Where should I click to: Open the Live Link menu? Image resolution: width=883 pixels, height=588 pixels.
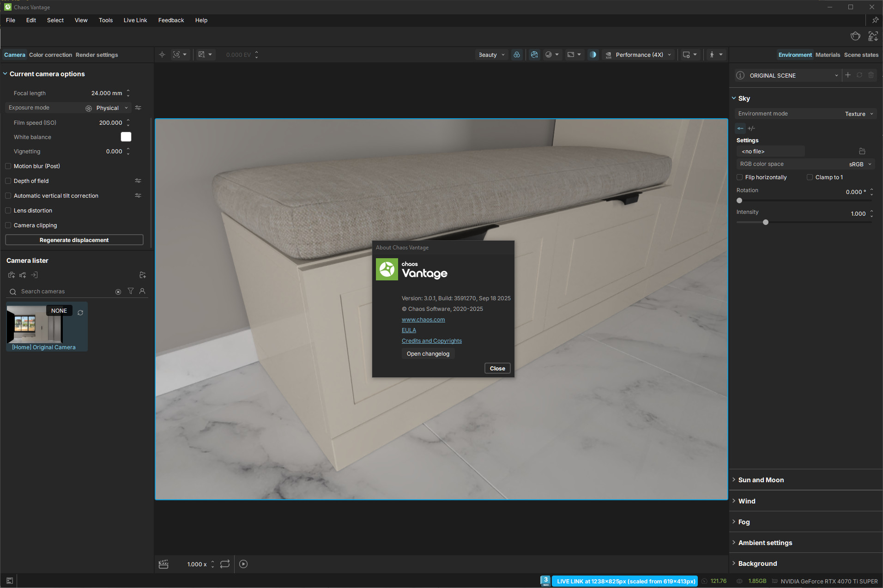pos(135,20)
